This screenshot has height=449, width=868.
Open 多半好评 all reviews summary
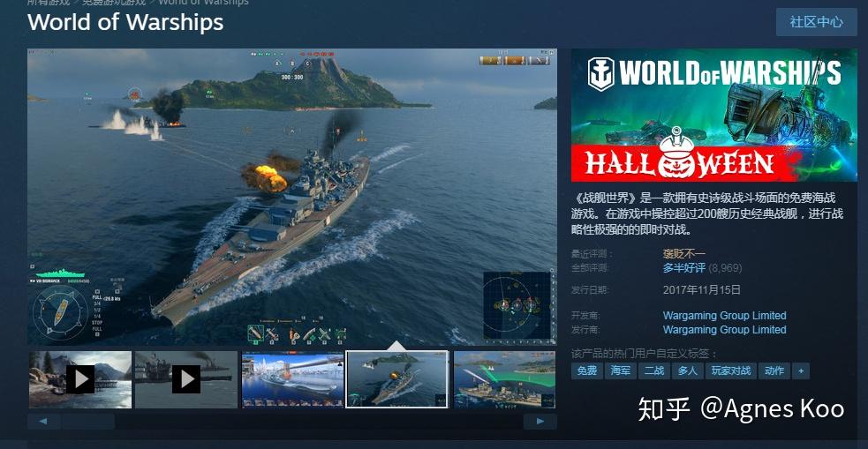pos(684,268)
